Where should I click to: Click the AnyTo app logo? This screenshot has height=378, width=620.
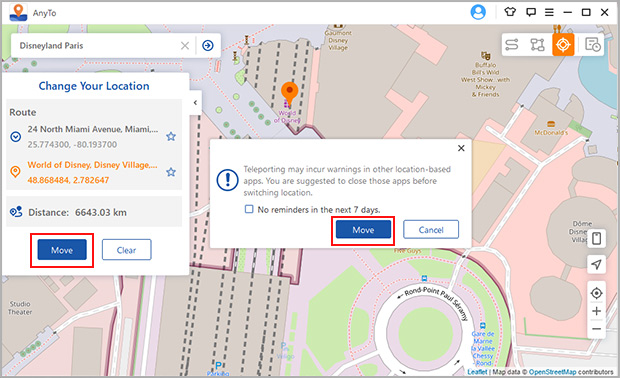[18, 13]
